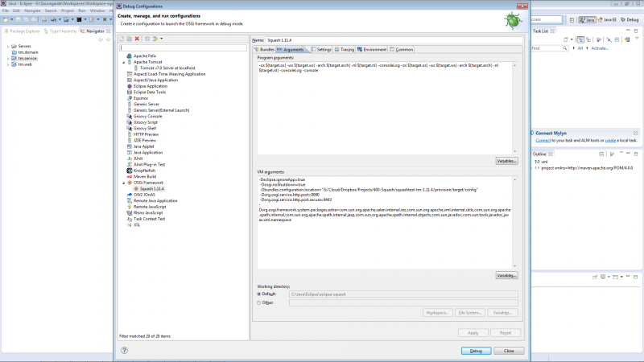Select OW2 JOnAS configuration type
The image size is (644, 362).
tap(144, 195)
